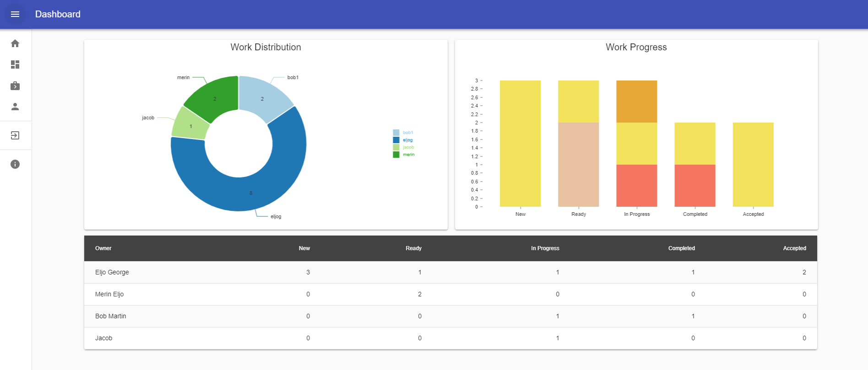Open the info circle icon in sidebar
This screenshot has width=868, height=370.
click(x=15, y=164)
